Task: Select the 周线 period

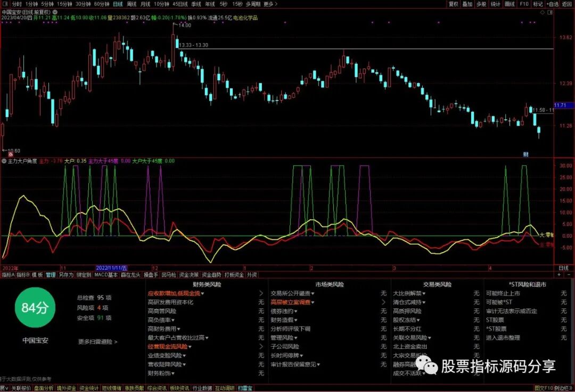Action: (132, 4)
